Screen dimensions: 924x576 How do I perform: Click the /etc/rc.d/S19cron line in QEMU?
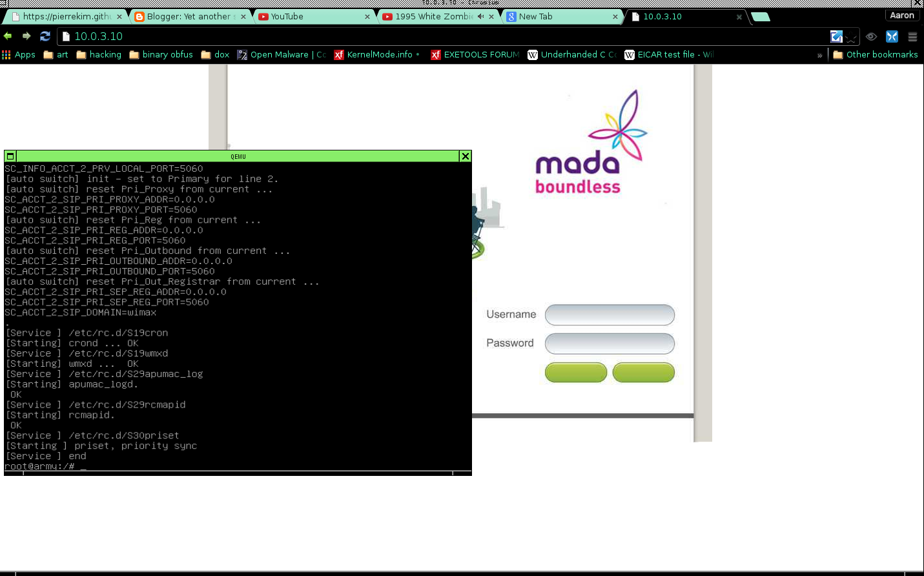[x=118, y=333]
